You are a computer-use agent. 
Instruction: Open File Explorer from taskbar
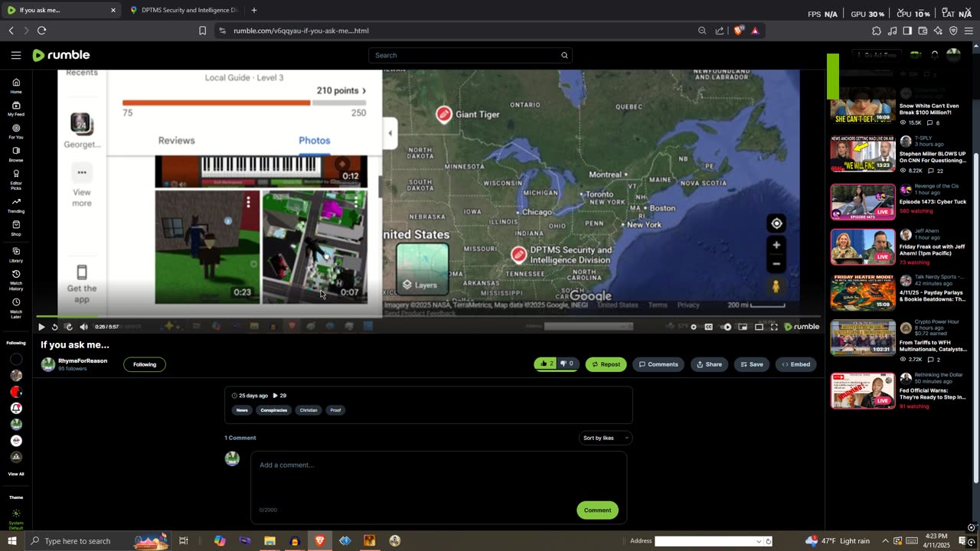(x=269, y=541)
